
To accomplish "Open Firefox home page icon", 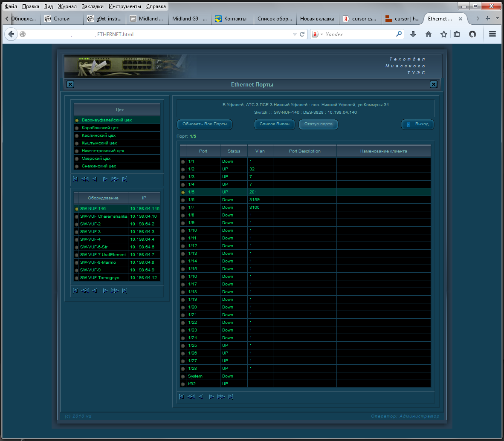I will 429,35.
